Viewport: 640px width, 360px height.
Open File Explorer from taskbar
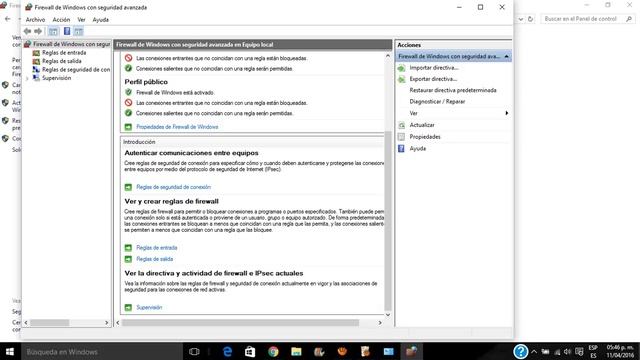click(296, 351)
